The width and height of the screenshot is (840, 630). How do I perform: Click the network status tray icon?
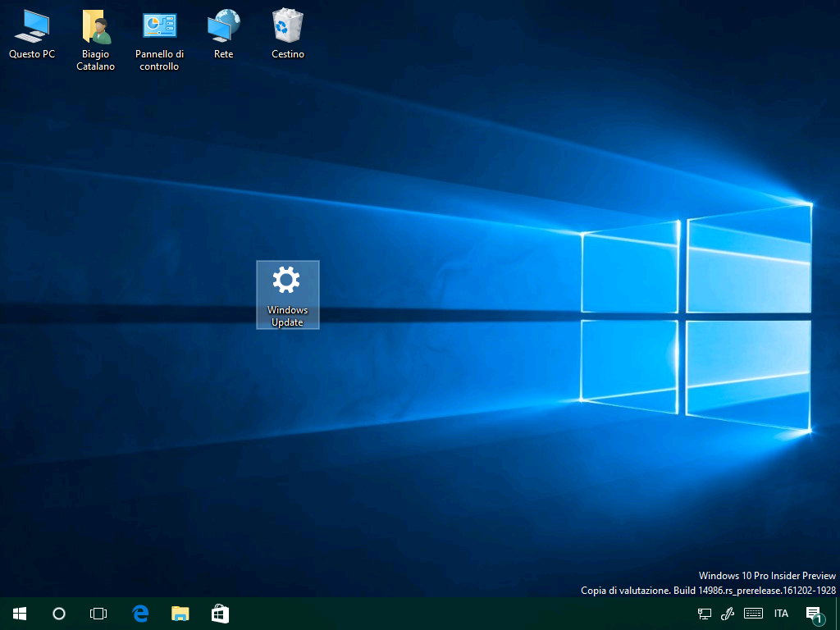[705, 614]
